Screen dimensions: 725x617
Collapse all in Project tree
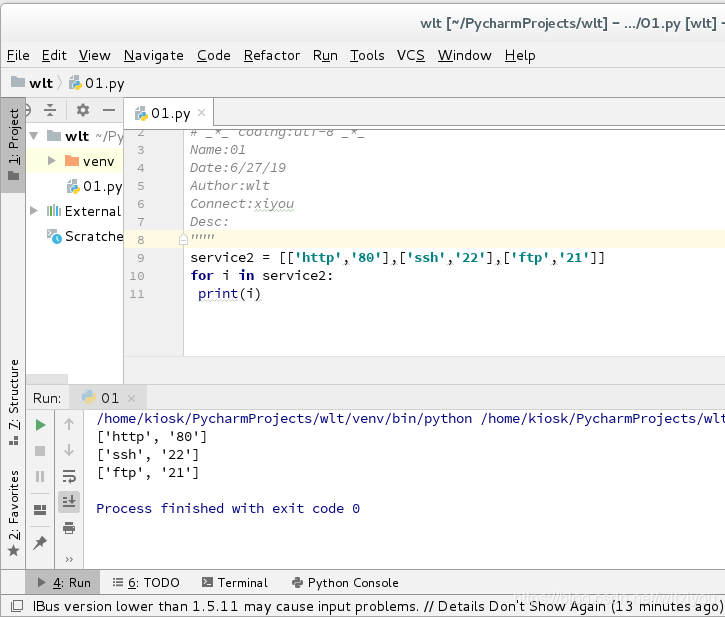click(50, 110)
